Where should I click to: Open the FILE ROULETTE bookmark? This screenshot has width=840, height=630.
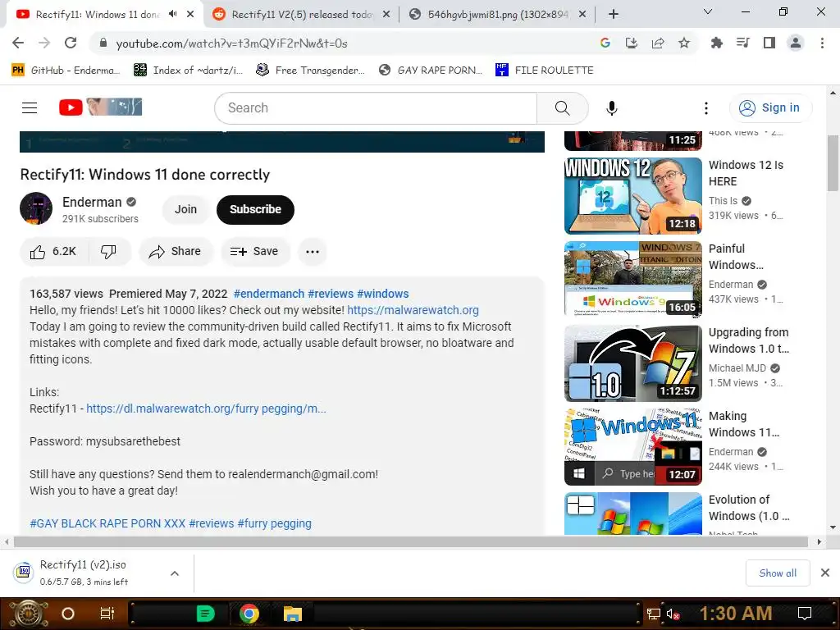coord(545,71)
